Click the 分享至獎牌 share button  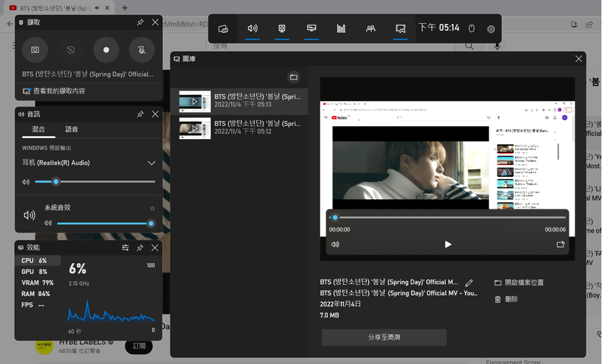pos(384,337)
